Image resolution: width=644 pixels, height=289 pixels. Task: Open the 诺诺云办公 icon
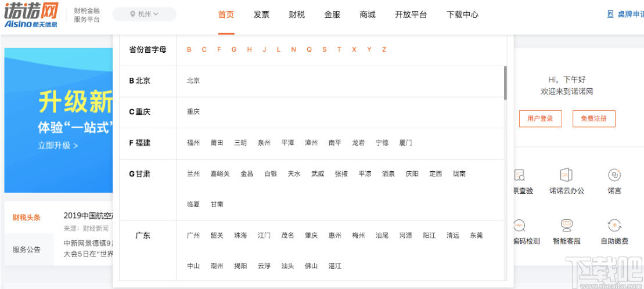(566, 175)
